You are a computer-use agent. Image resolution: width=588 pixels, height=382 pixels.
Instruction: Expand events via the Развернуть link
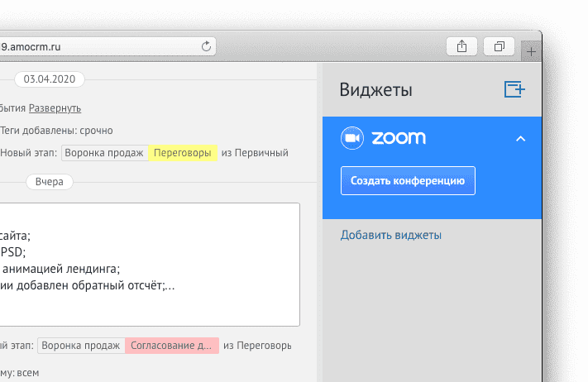(x=55, y=108)
